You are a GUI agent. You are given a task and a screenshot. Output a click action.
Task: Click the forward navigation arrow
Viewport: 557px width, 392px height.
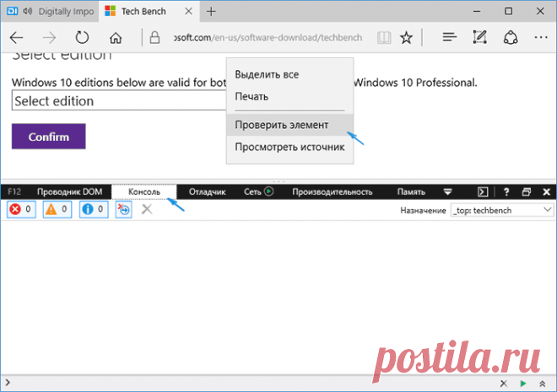[x=49, y=37]
